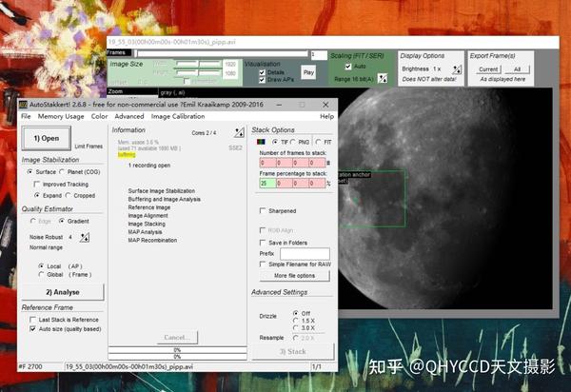Click the second Frame percentage to stack field

[x=285, y=184]
